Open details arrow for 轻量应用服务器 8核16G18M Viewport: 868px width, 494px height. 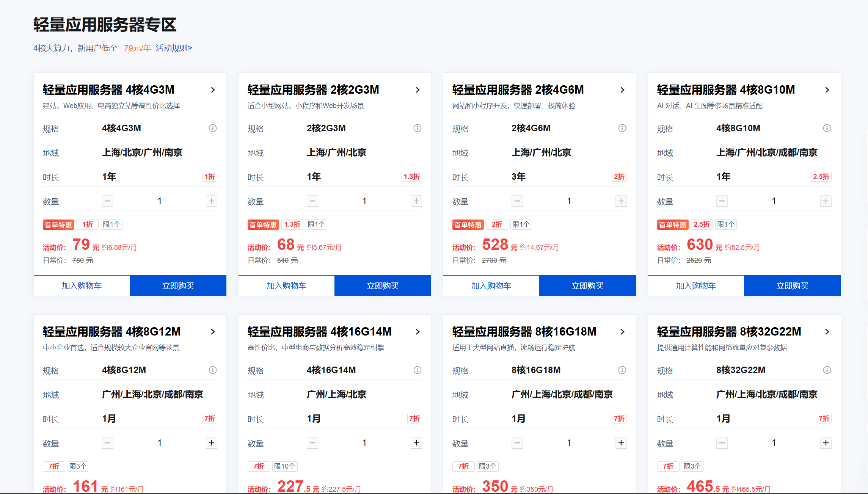[x=623, y=332]
